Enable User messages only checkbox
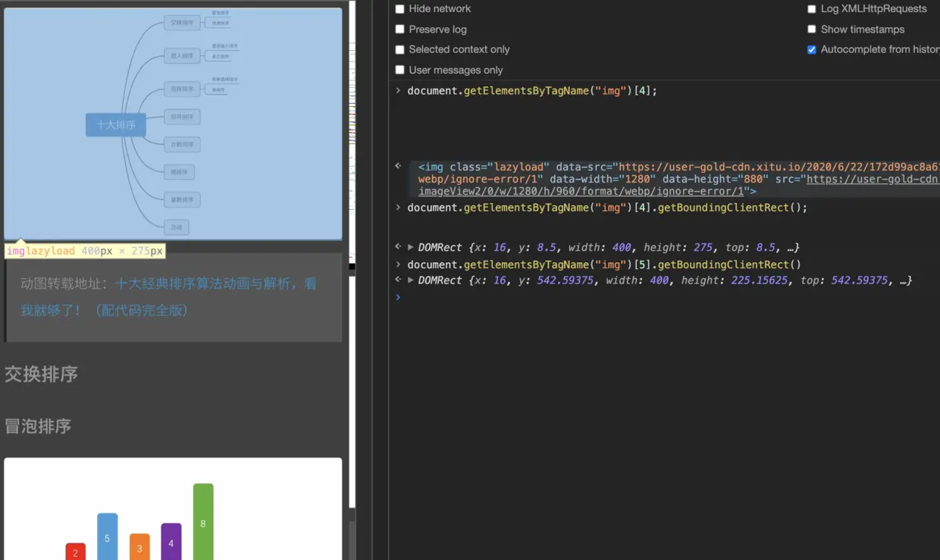The width and height of the screenshot is (940, 560). [400, 70]
